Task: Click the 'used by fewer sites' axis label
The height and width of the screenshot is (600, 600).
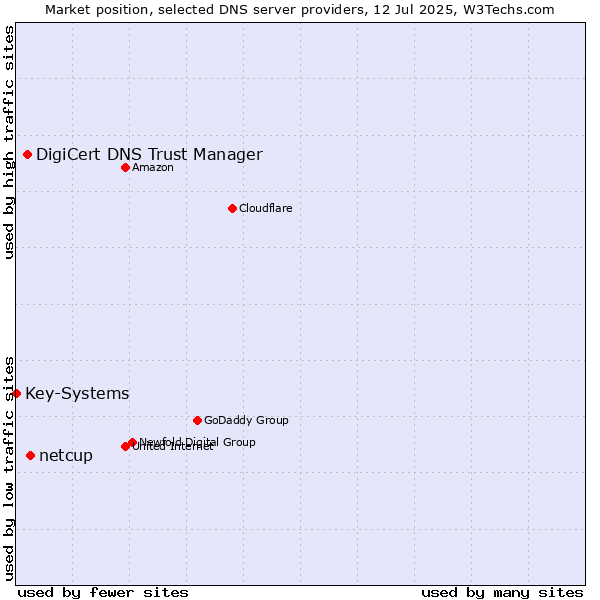Action: tap(103, 593)
